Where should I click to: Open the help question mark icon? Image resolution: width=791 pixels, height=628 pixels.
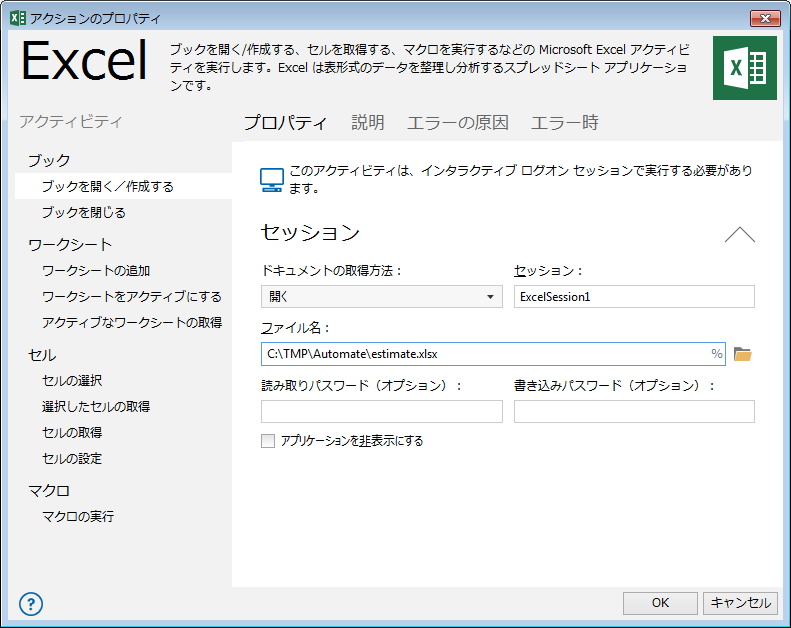coord(31,603)
